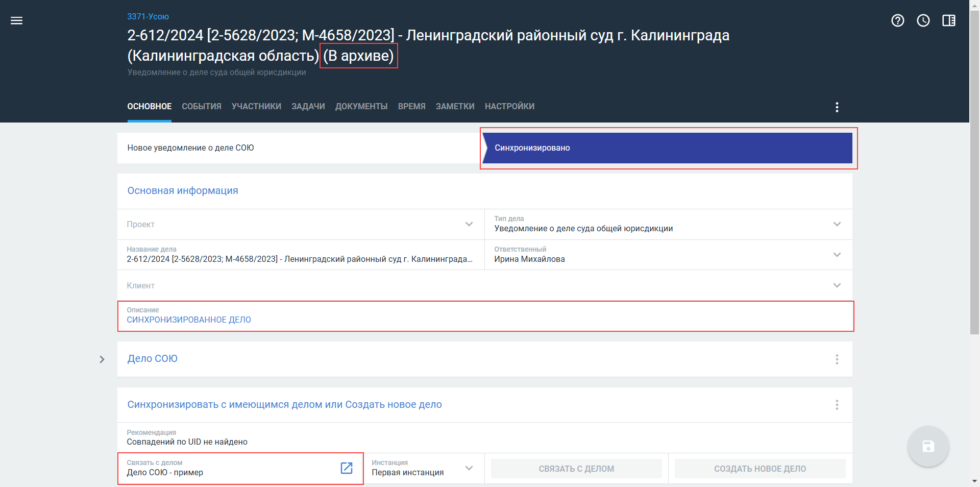Open the time tracking clock icon
Viewport: 980px width, 487px height.
point(923,20)
